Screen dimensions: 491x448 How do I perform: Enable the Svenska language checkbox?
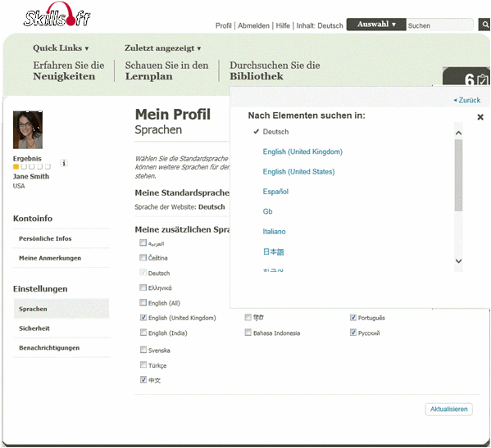[x=143, y=350]
